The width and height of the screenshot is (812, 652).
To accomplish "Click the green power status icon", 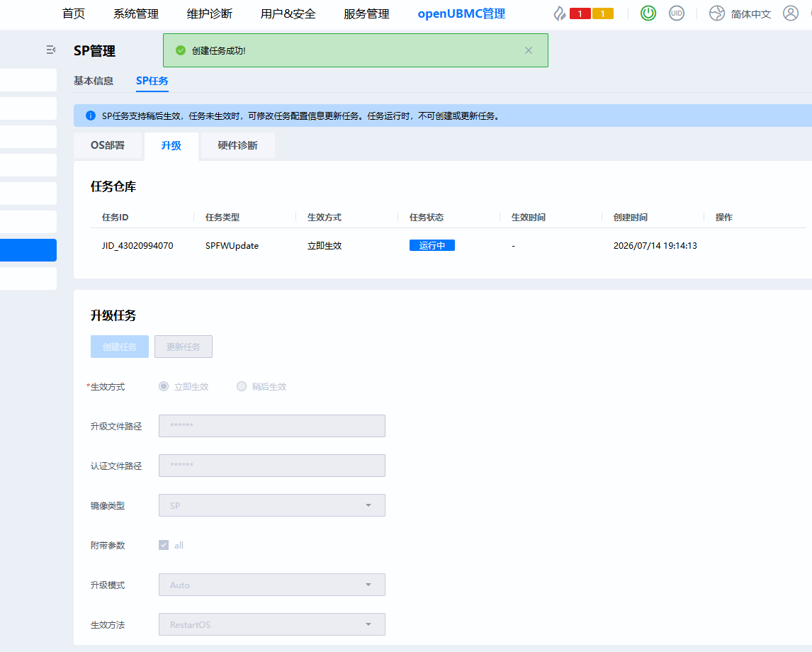I will pos(648,13).
